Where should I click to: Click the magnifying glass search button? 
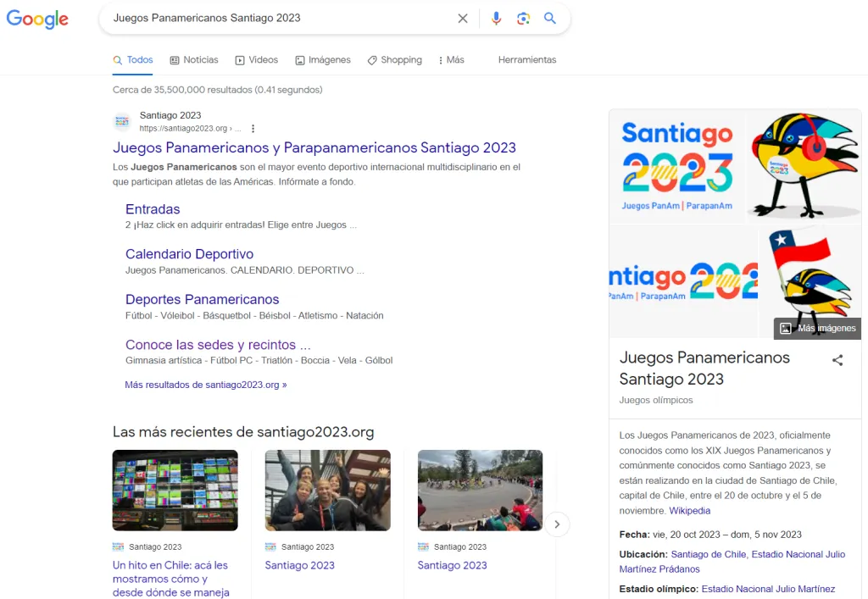click(x=550, y=18)
